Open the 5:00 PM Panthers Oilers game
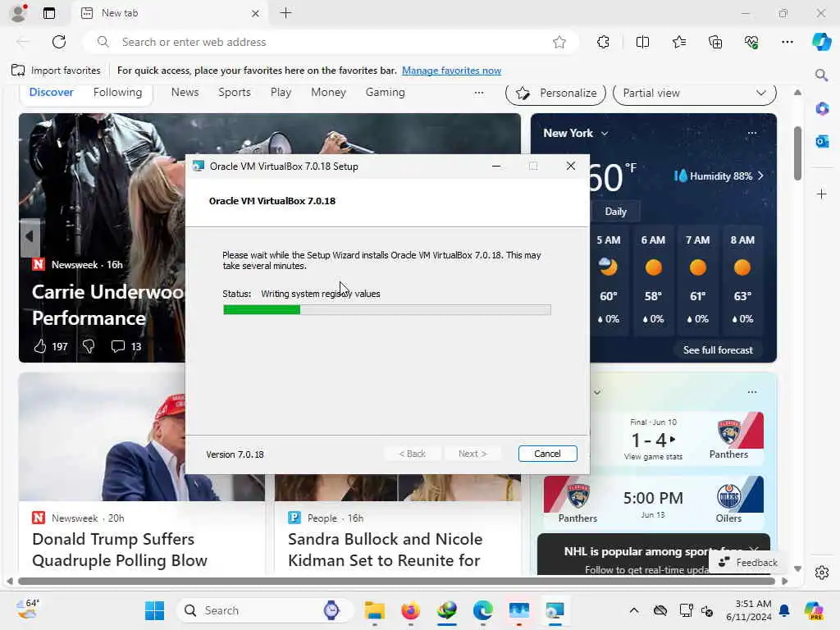840x630 pixels. 654,503
